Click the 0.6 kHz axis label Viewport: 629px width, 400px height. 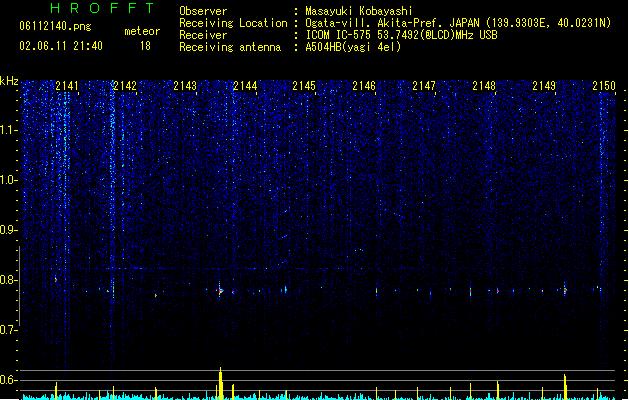(9, 380)
